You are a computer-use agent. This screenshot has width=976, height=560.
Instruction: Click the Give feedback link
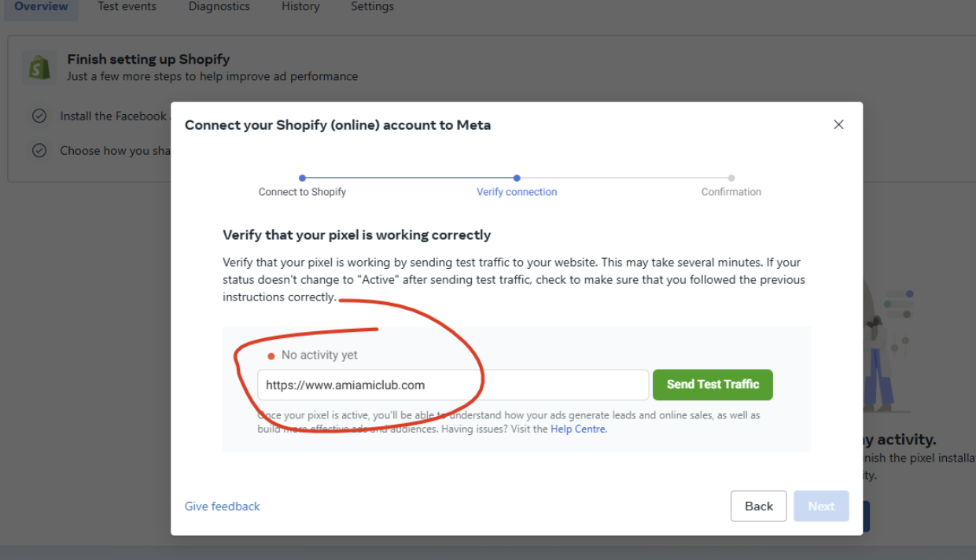coord(223,507)
